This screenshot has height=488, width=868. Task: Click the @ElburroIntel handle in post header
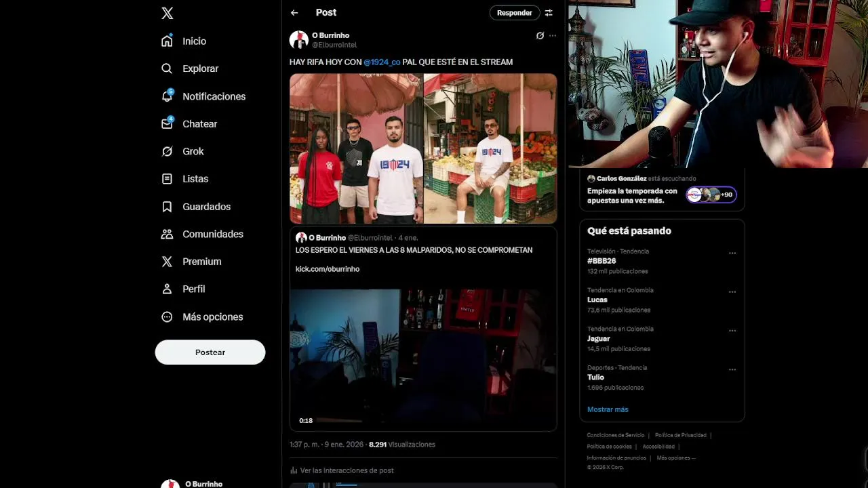click(334, 45)
